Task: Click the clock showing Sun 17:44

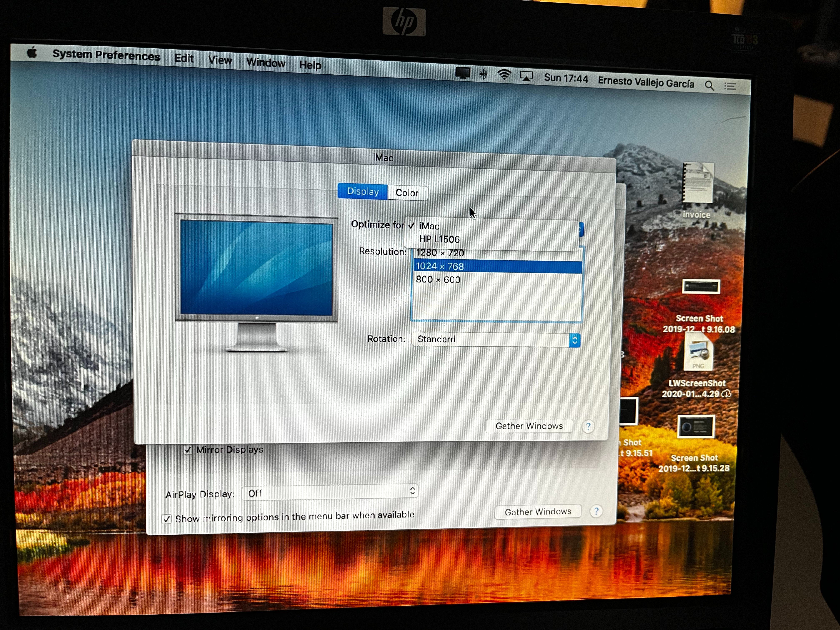Action: click(x=566, y=78)
